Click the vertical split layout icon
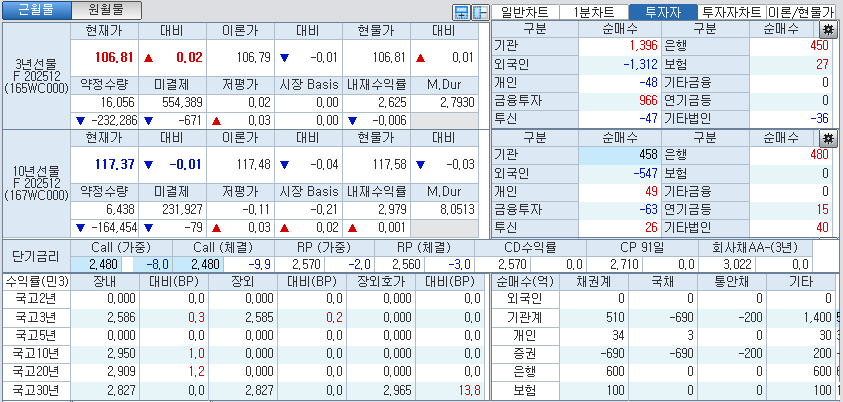Viewport: 843px width, 402px height. click(x=480, y=12)
